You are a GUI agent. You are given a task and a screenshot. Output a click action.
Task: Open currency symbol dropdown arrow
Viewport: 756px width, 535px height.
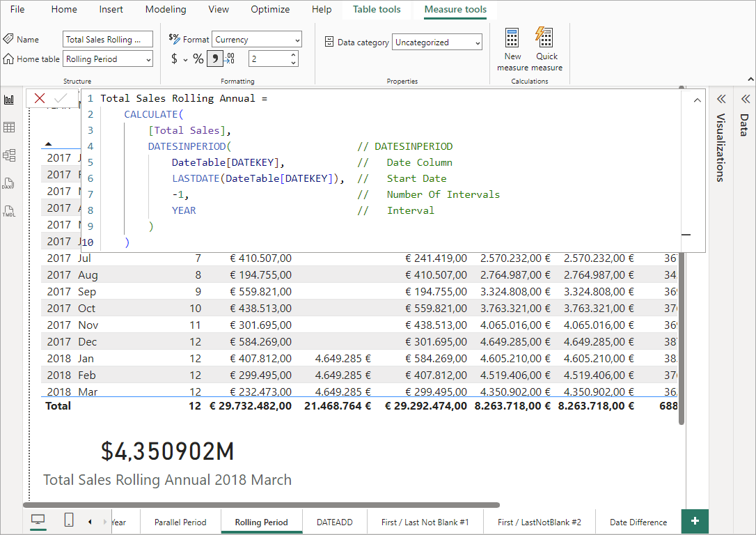click(185, 60)
